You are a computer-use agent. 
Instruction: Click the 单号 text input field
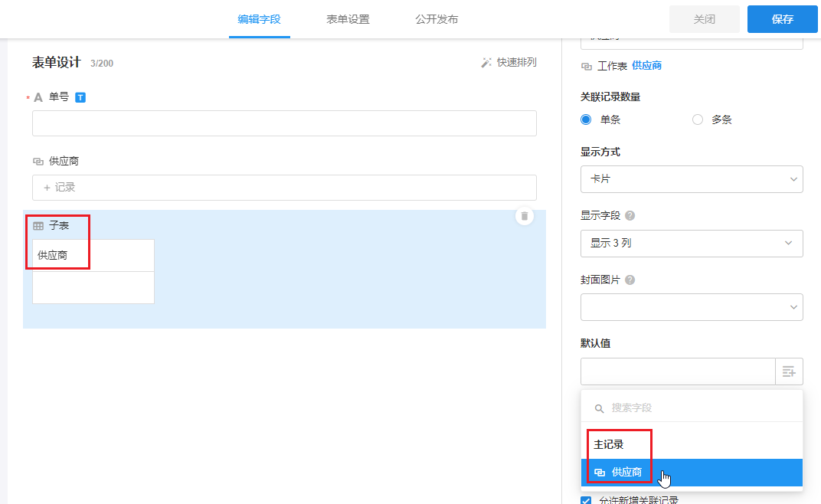point(284,123)
